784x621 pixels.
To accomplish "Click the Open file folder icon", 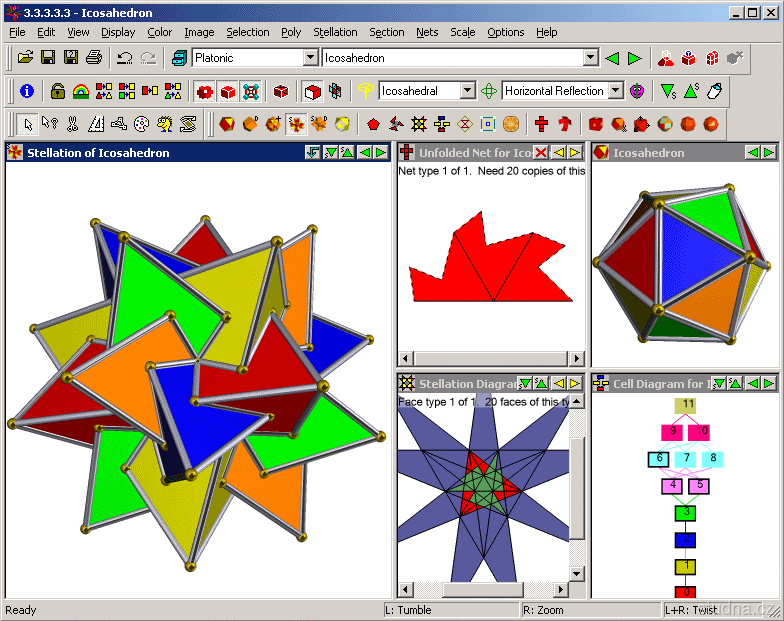I will (x=25, y=58).
